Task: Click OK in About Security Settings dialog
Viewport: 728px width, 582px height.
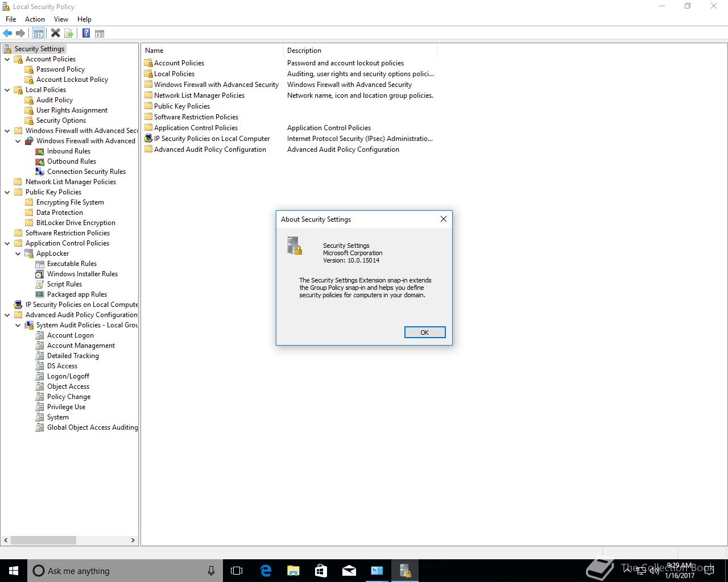Action: [x=425, y=332]
